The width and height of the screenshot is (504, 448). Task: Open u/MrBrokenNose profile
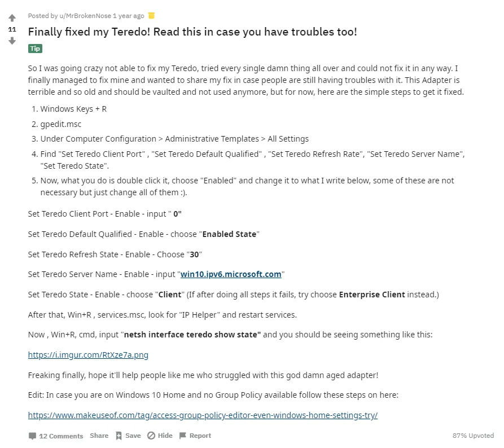(85, 16)
